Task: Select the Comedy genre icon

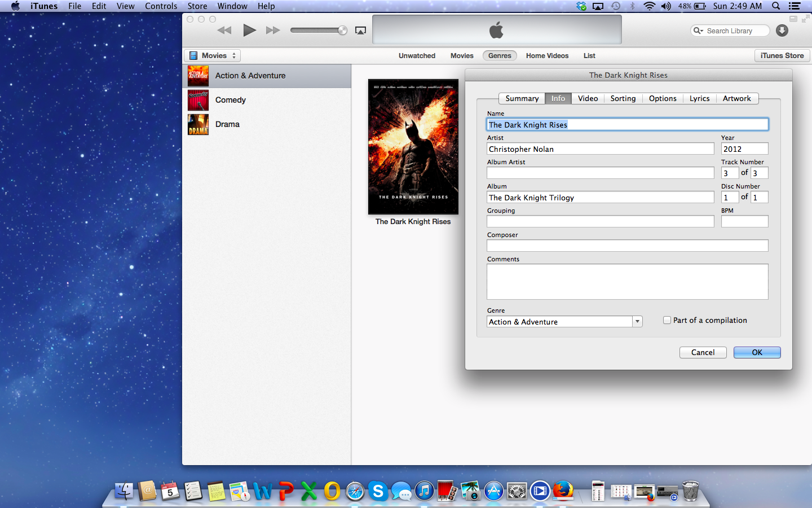Action: pyautogui.click(x=198, y=100)
